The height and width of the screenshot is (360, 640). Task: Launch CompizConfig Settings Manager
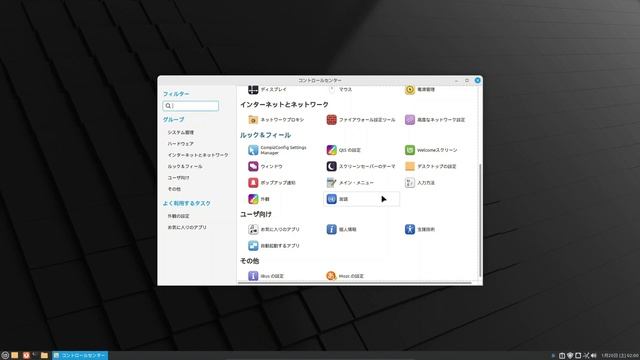(x=278, y=150)
